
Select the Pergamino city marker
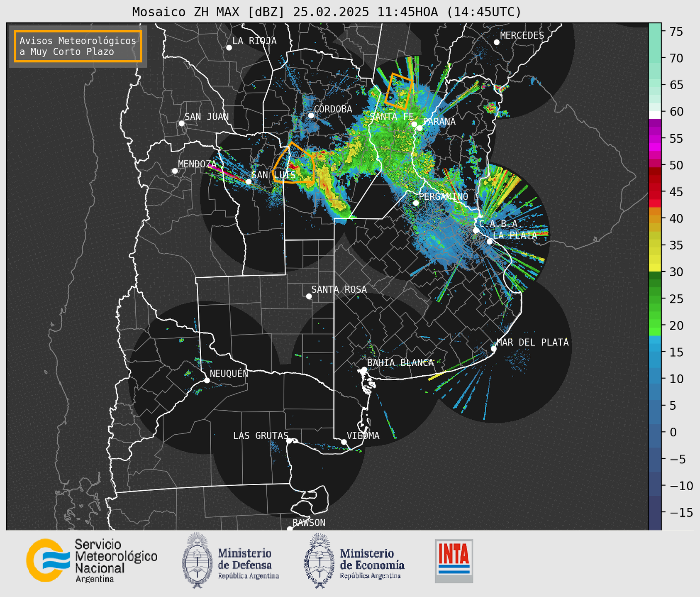416,203
